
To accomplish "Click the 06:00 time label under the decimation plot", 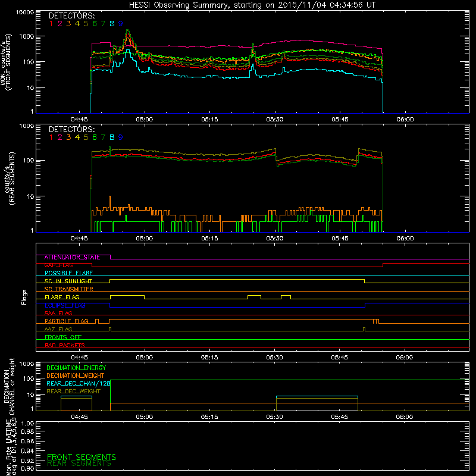I will pyautogui.click(x=405, y=417).
